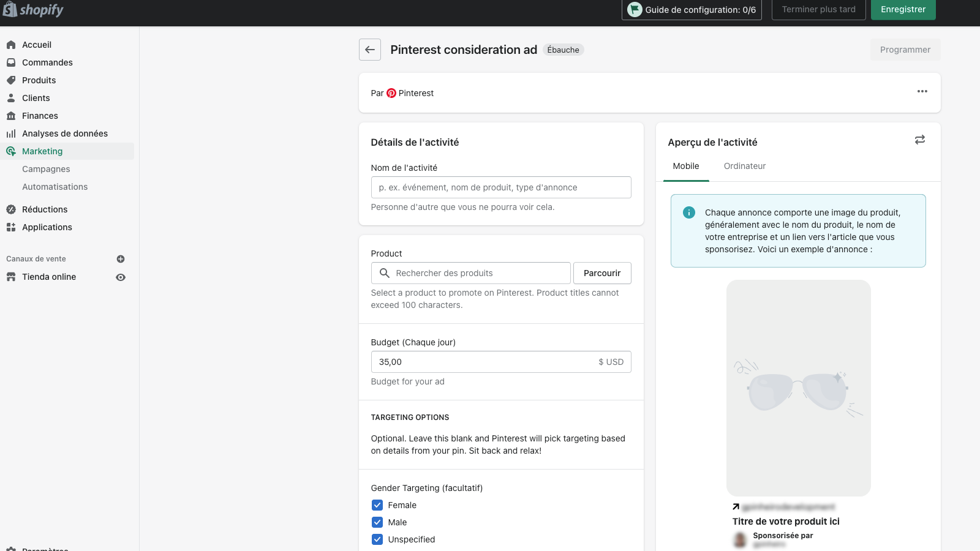This screenshot has width=980, height=551.
Task: Add a sales channel with plus icon
Action: 121,259
